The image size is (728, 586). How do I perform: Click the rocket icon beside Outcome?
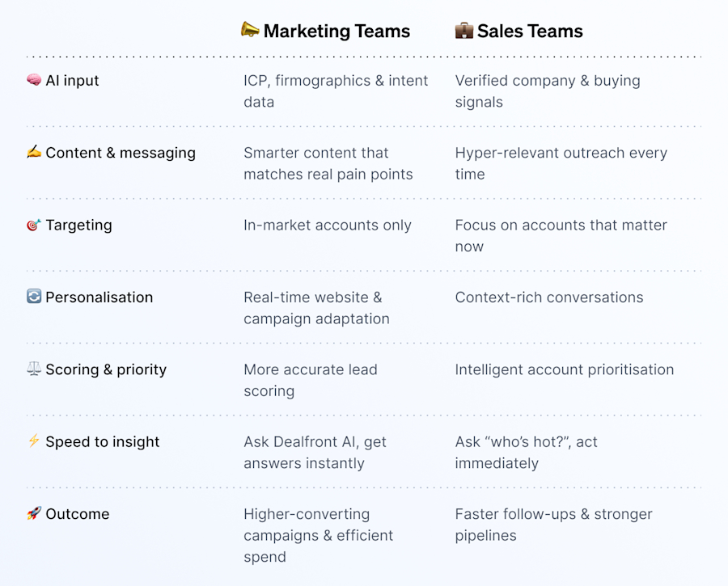pos(34,513)
